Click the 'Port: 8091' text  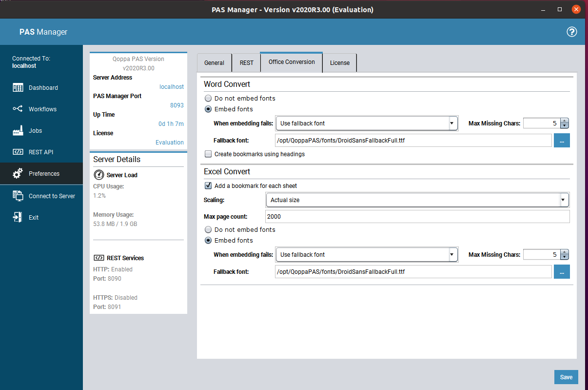coord(107,307)
